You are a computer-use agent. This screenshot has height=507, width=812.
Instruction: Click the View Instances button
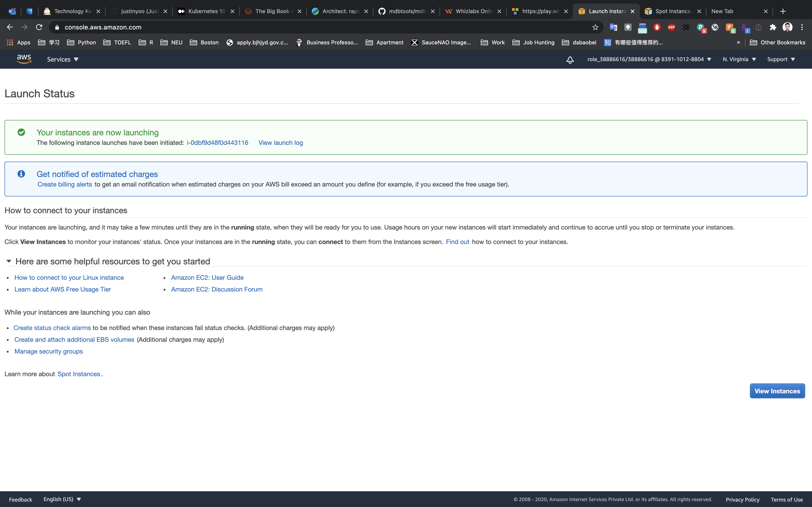coord(777,391)
